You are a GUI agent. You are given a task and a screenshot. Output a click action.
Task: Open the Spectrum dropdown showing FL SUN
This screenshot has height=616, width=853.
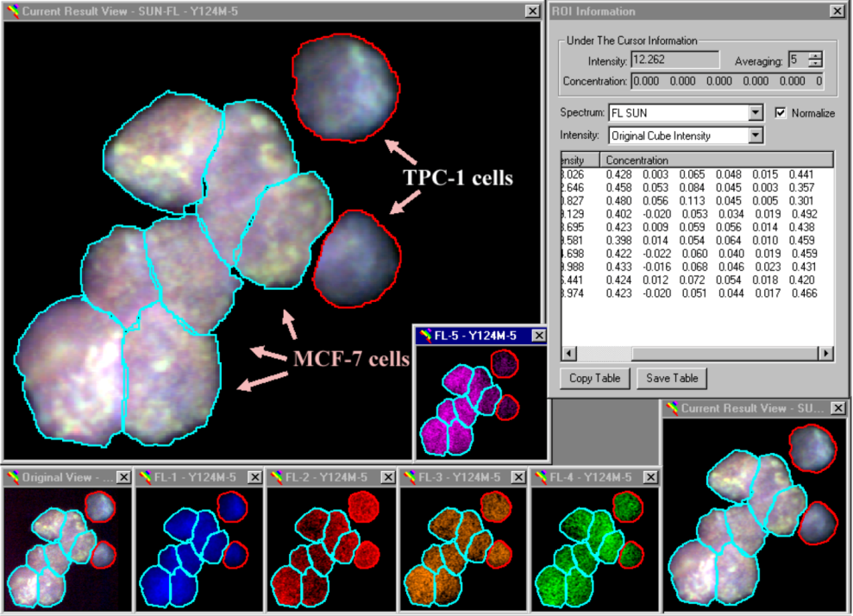756,112
